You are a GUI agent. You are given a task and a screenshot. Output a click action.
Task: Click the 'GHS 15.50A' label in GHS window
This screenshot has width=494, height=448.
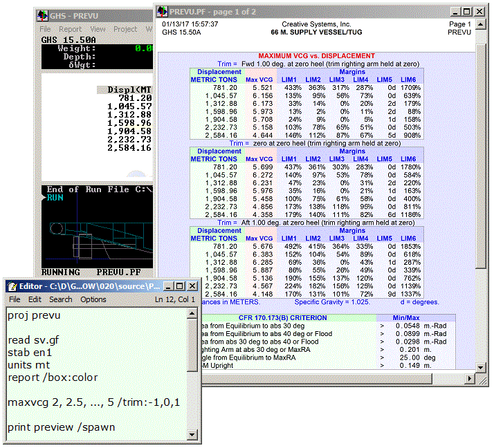tap(68, 40)
